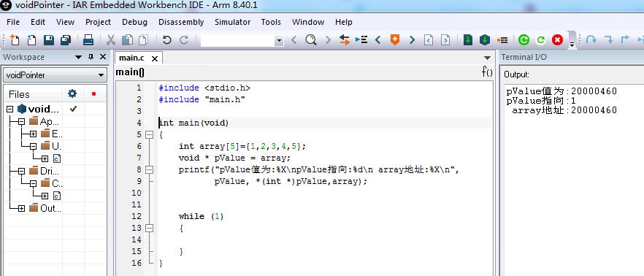The height and width of the screenshot is (276, 644).
Task: Click the Step Out debug icon
Action: click(625, 40)
